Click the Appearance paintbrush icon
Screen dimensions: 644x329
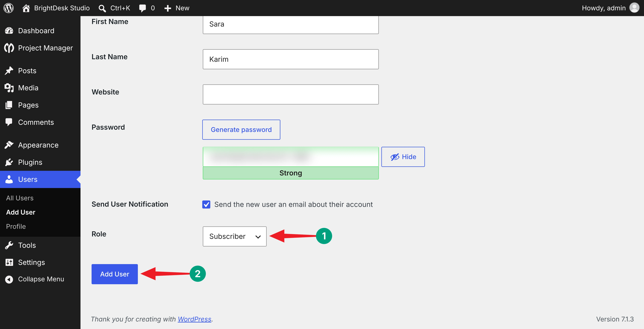(x=9, y=145)
